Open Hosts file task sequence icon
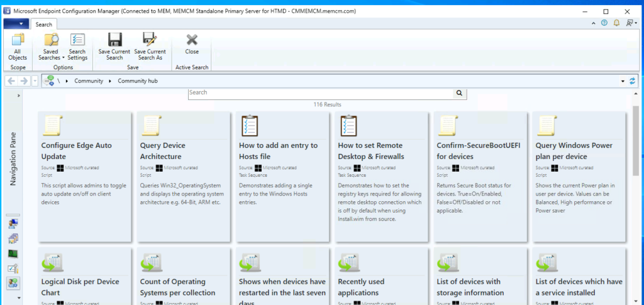This screenshot has height=305, width=644. point(250,126)
